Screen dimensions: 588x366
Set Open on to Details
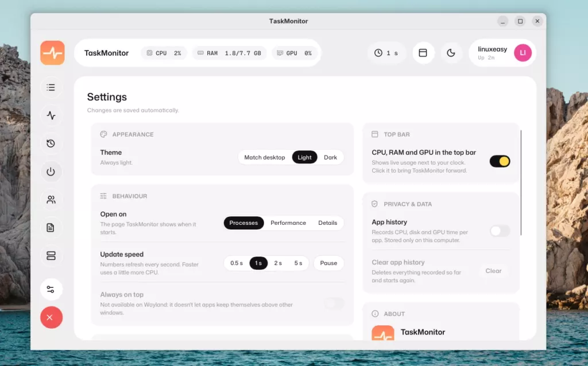click(328, 223)
